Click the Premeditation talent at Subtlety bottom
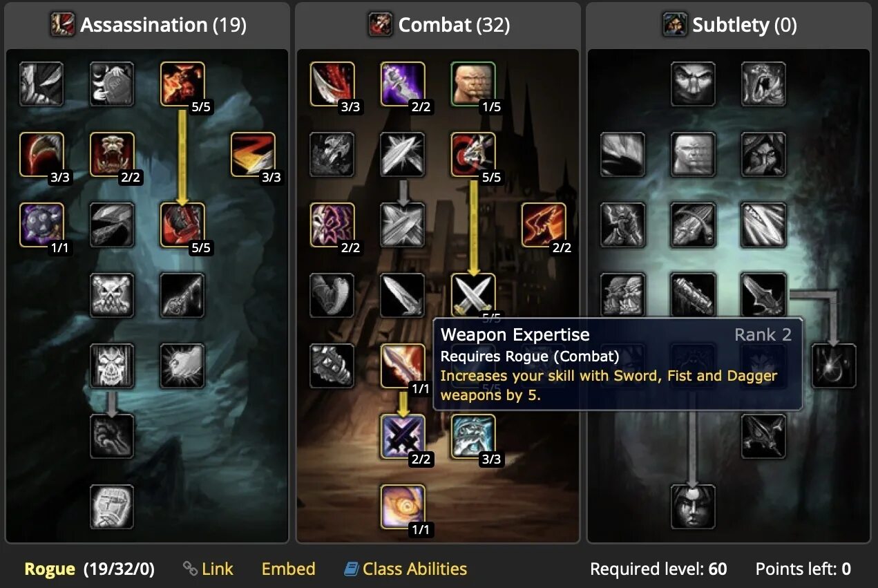 (693, 507)
